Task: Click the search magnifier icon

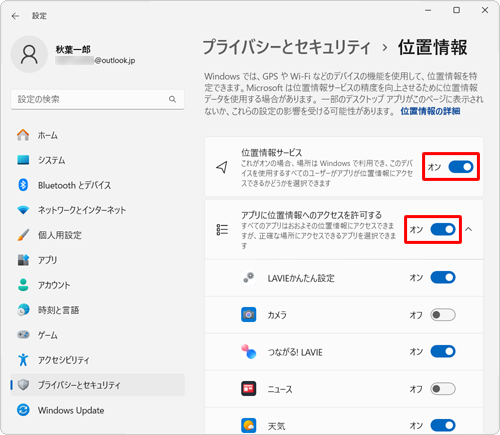Action: [172, 99]
